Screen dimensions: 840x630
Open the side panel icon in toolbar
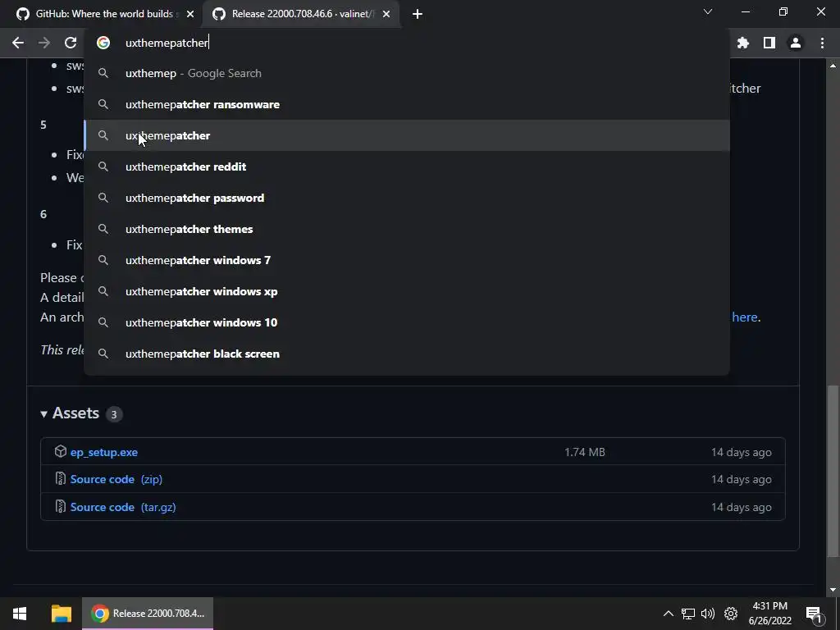[x=769, y=43]
